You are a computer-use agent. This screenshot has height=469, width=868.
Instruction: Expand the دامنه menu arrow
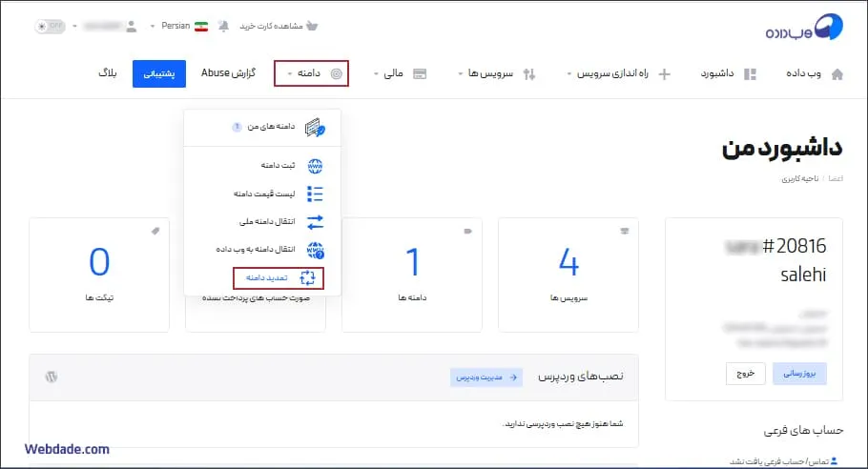(290, 74)
